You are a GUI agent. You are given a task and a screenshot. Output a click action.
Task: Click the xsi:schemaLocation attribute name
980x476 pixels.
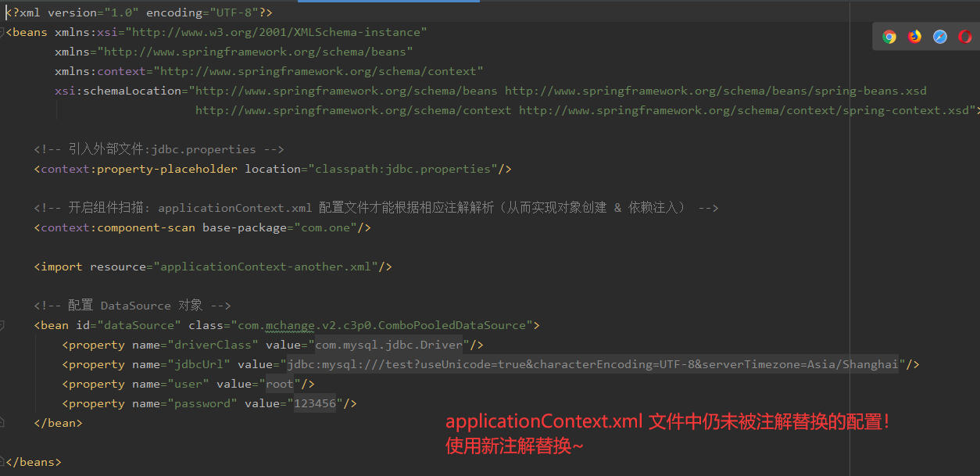click(117, 91)
